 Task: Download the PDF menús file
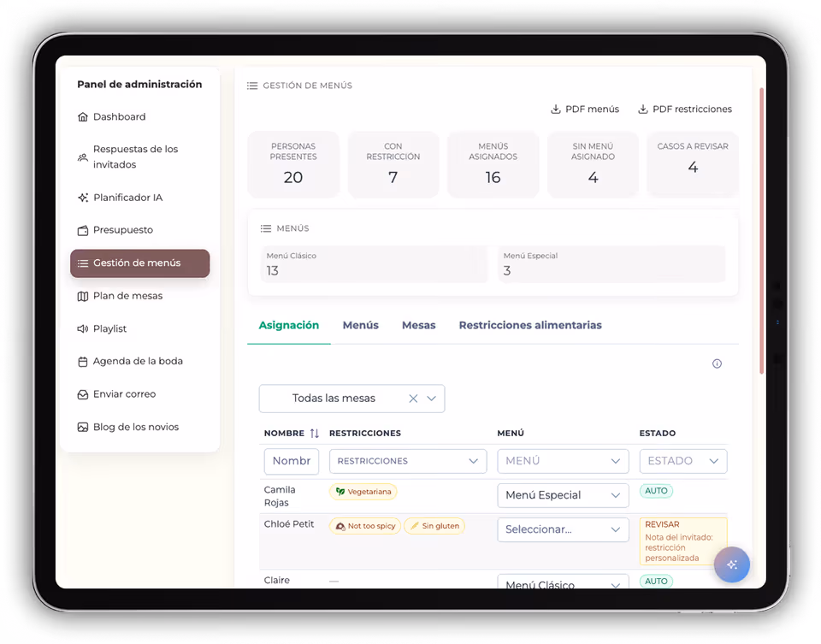coord(584,109)
